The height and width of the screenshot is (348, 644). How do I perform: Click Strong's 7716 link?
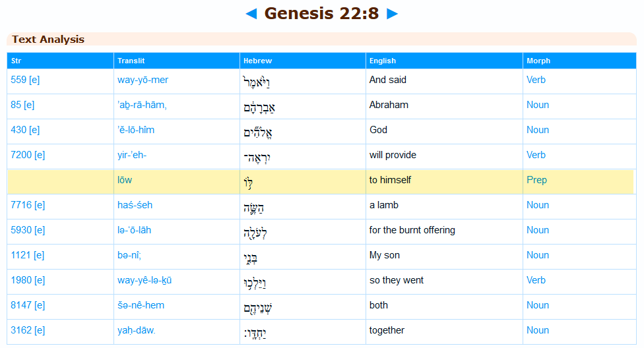(x=20, y=205)
